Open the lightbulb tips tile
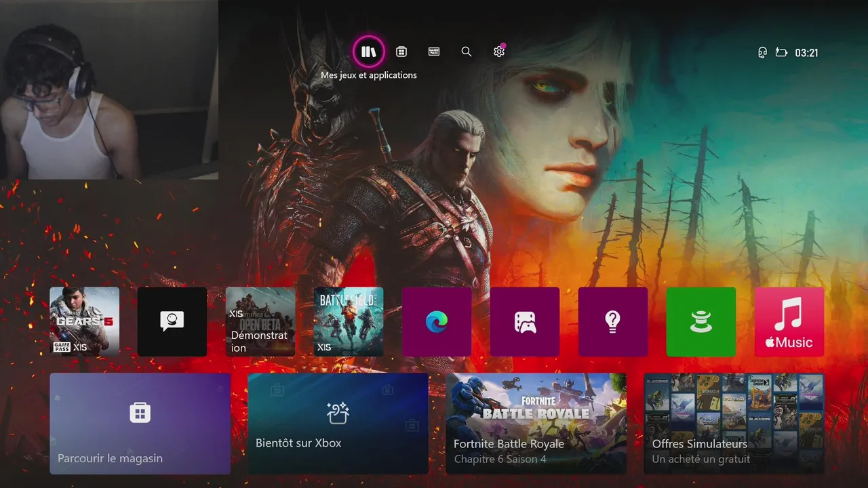The height and width of the screenshot is (488, 868). point(613,321)
